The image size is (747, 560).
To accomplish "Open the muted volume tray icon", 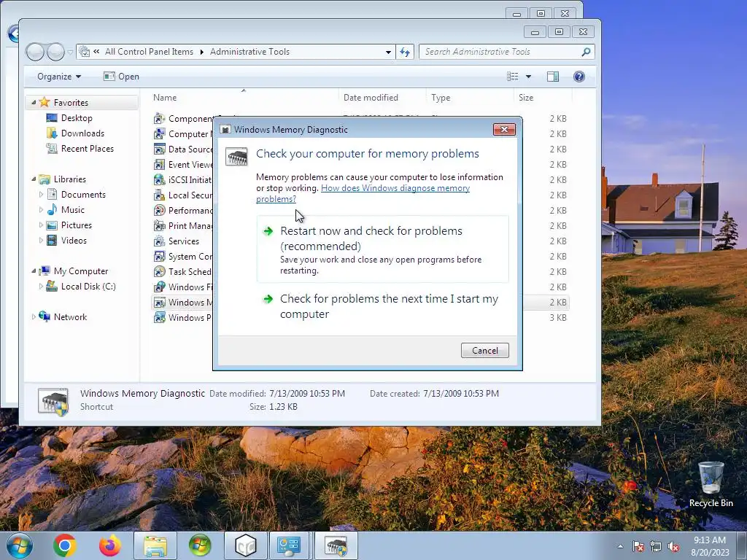I will [673, 547].
